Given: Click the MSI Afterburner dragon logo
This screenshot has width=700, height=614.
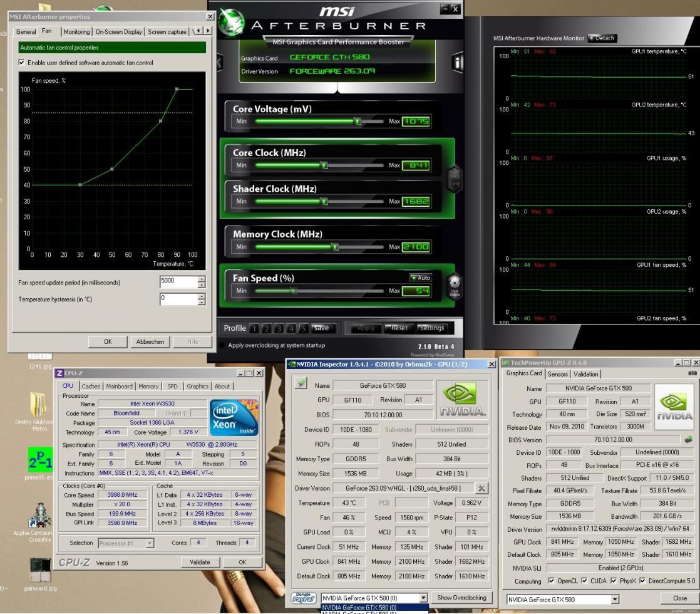Looking at the screenshot, I should (231, 22).
